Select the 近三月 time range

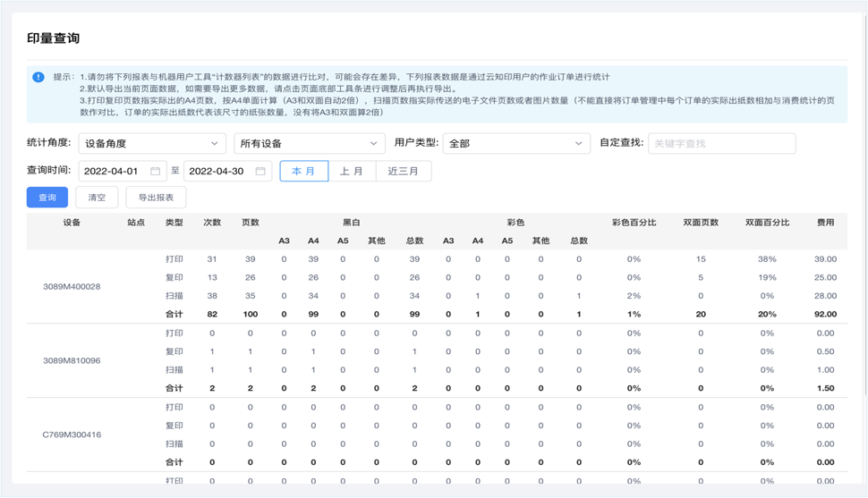[x=404, y=171]
